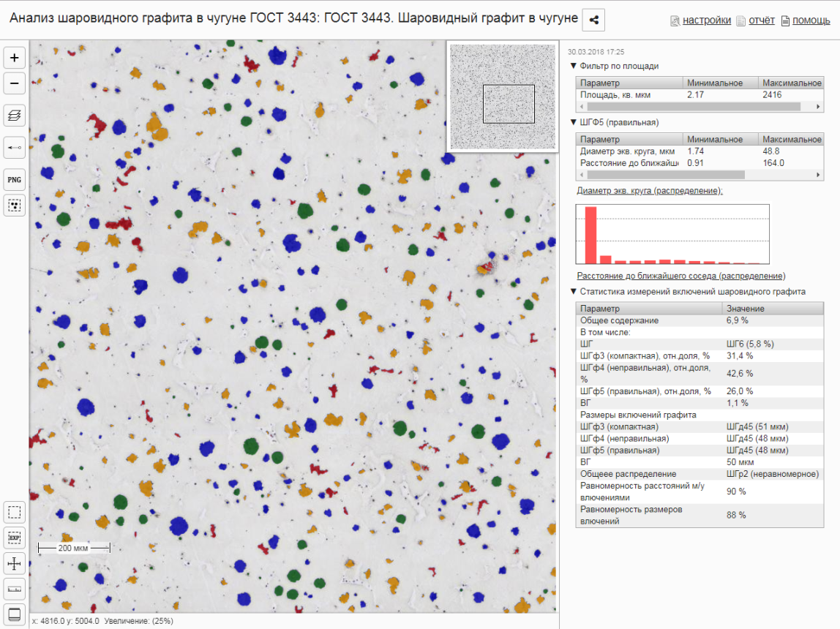Open the layers stack tool
The image size is (840, 629).
pos(15,115)
